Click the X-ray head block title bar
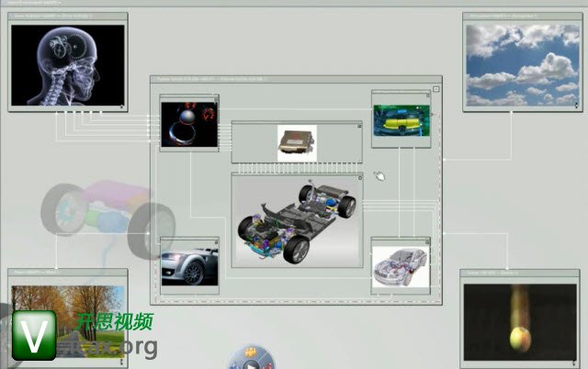Viewport: 588px width, 369px height. pyautogui.click(x=68, y=17)
